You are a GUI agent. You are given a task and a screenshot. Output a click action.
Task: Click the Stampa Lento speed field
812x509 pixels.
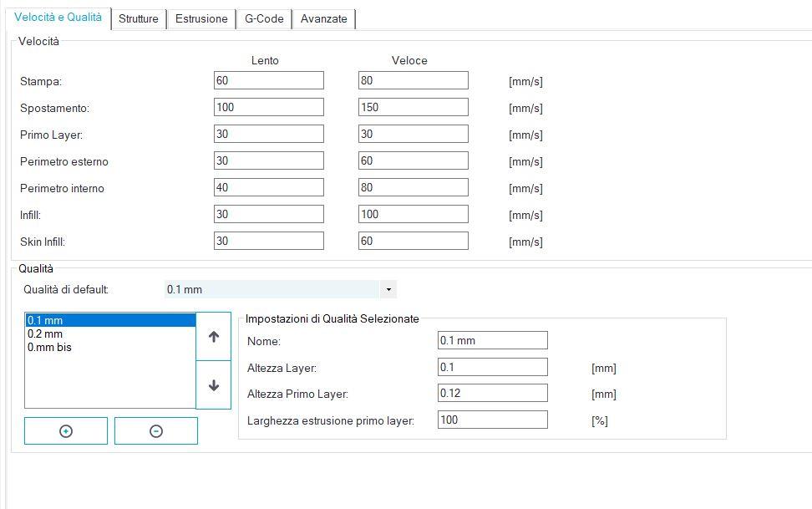coord(269,80)
